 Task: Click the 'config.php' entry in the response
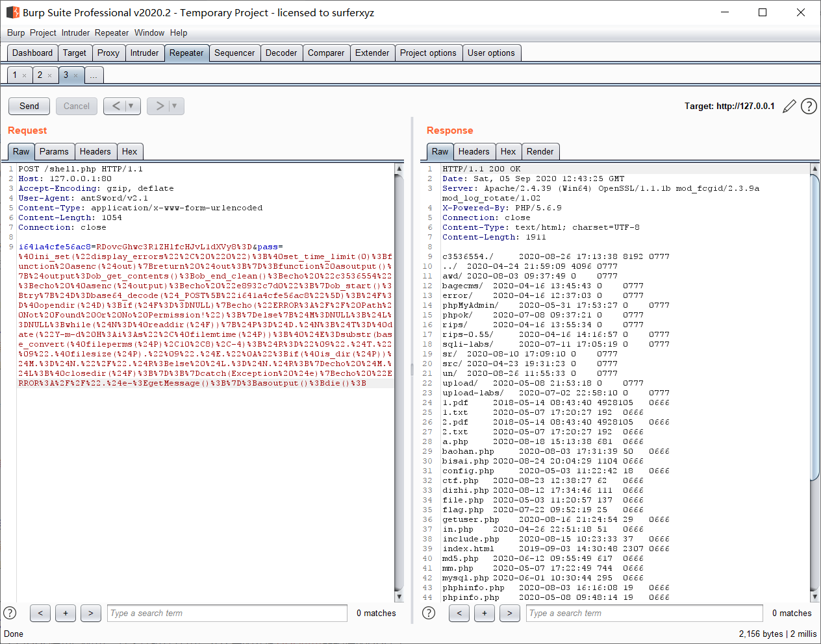click(468, 471)
